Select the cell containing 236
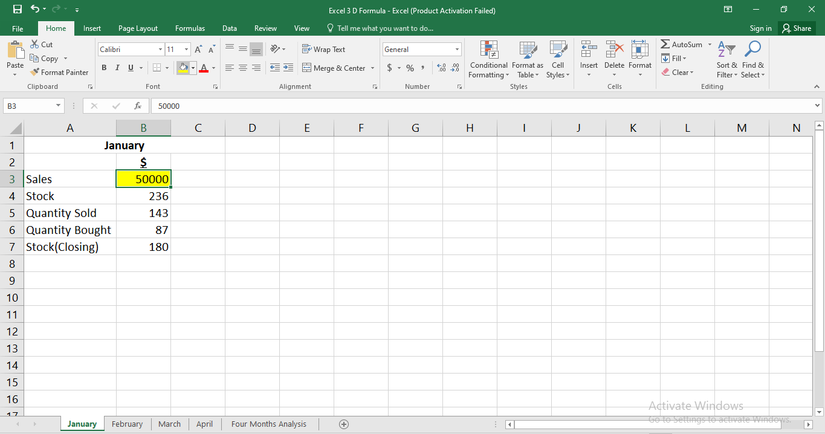825x434 pixels. pyautogui.click(x=143, y=196)
